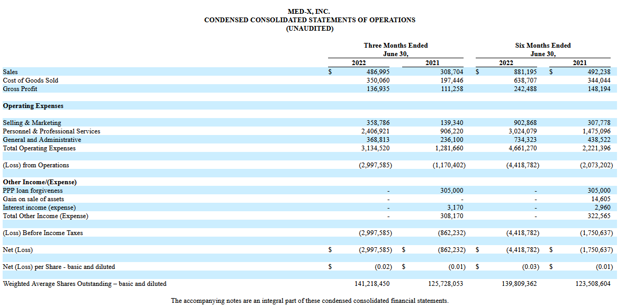The height and width of the screenshot is (306, 644).
Task: Select Interest income value 3,170
Action: point(455,208)
